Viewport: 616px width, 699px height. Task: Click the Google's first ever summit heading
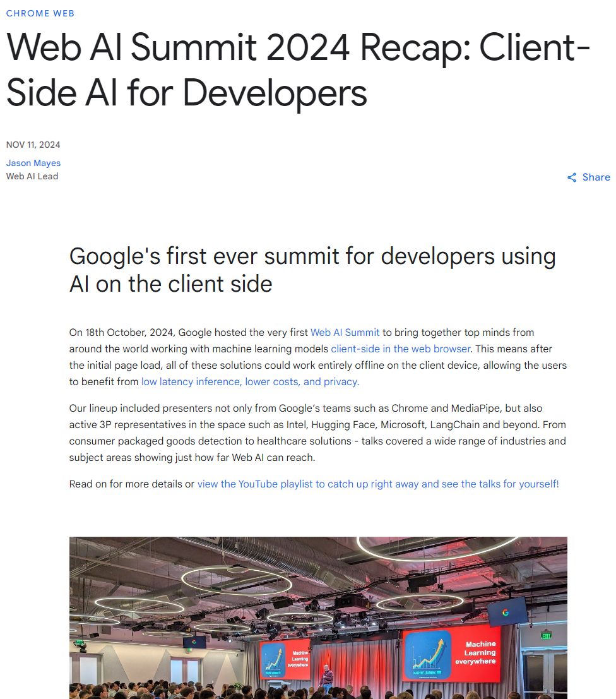click(x=312, y=270)
